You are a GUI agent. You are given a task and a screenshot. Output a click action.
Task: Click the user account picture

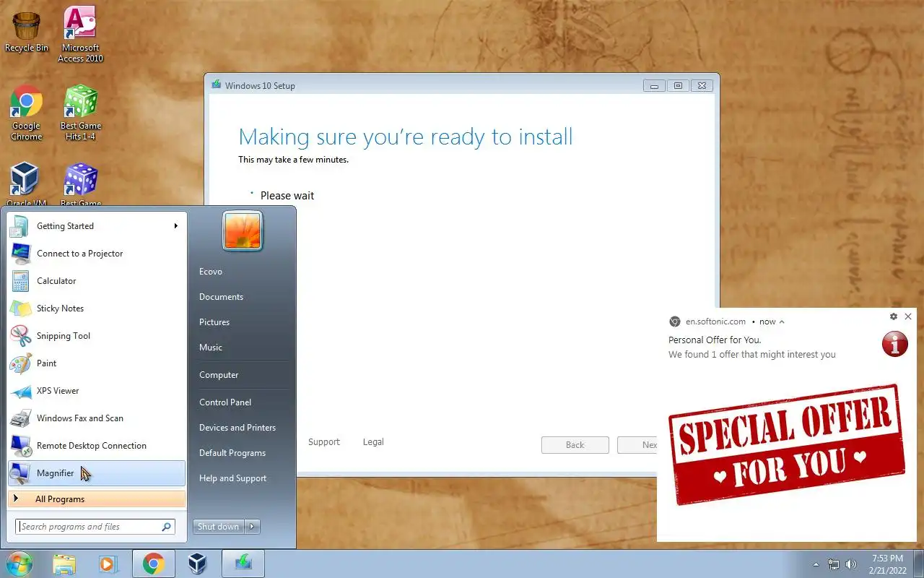pyautogui.click(x=243, y=230)
